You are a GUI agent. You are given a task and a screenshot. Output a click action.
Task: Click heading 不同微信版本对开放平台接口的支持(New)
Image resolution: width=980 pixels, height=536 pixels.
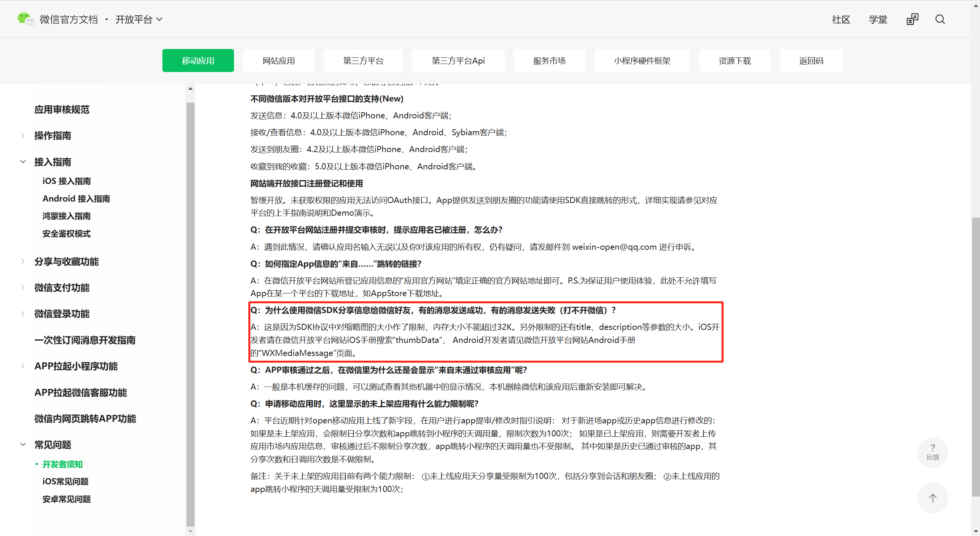327,98
